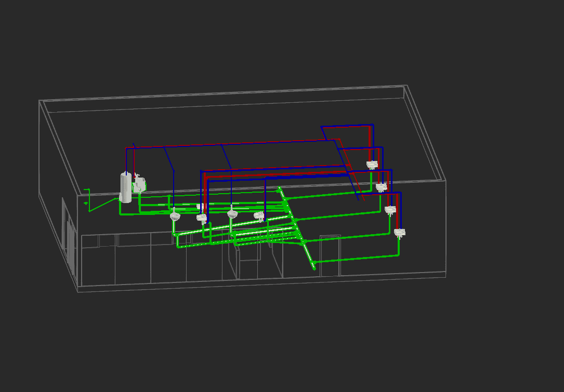
Task: Select the wall-hung fixture between the round basins
Action: (x=202, y=217)
